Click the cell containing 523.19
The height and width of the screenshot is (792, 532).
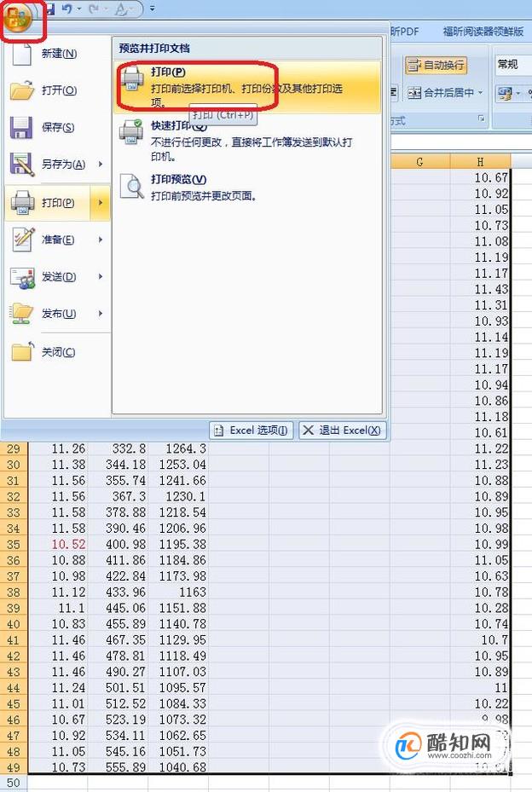(119, 720)
